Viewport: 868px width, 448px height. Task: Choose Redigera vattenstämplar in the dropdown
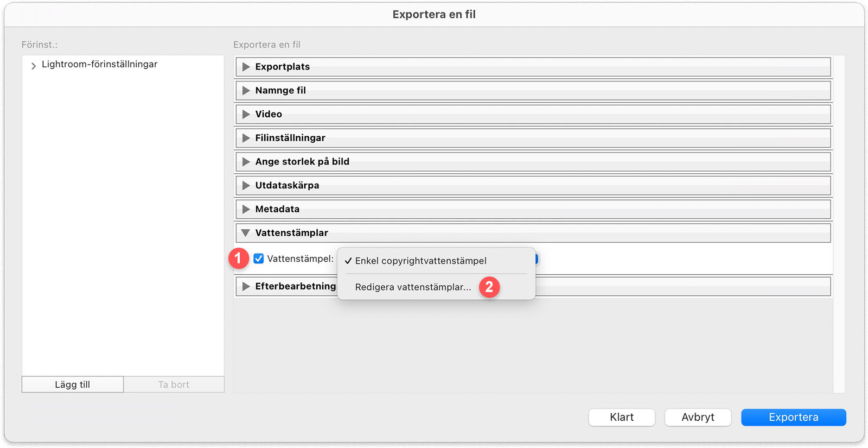pos(413,287)
